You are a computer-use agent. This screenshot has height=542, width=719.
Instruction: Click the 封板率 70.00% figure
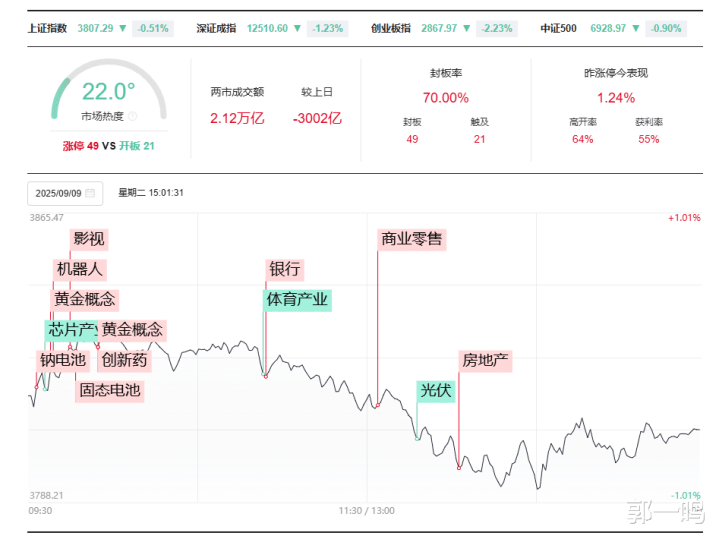pos(446,98)
